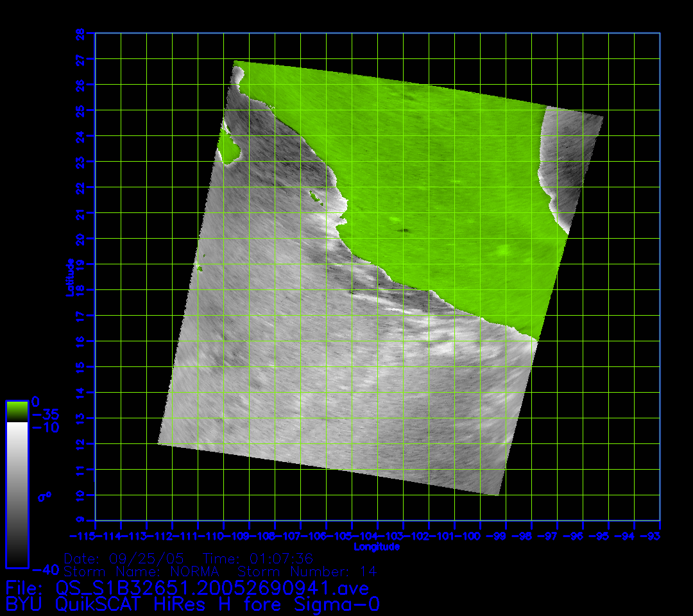
Task: Click the sigma-0 symbol beside the color bar
Action: pos(45,496)
